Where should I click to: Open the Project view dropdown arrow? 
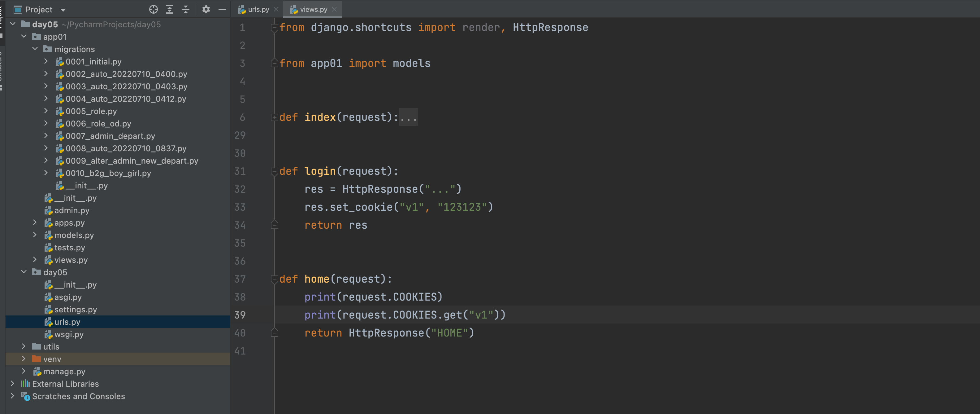(63, 10)
